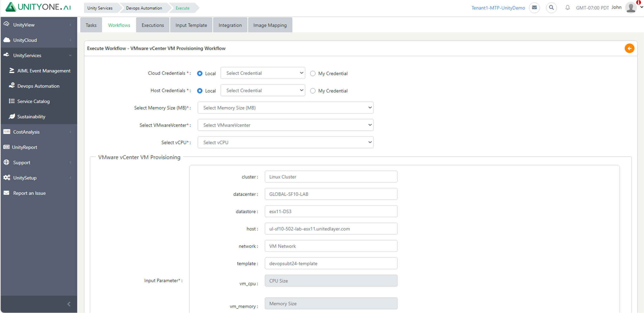The image size is (644, 313).
Task: Expand Support menu chevron
Action: coord(71,163)
